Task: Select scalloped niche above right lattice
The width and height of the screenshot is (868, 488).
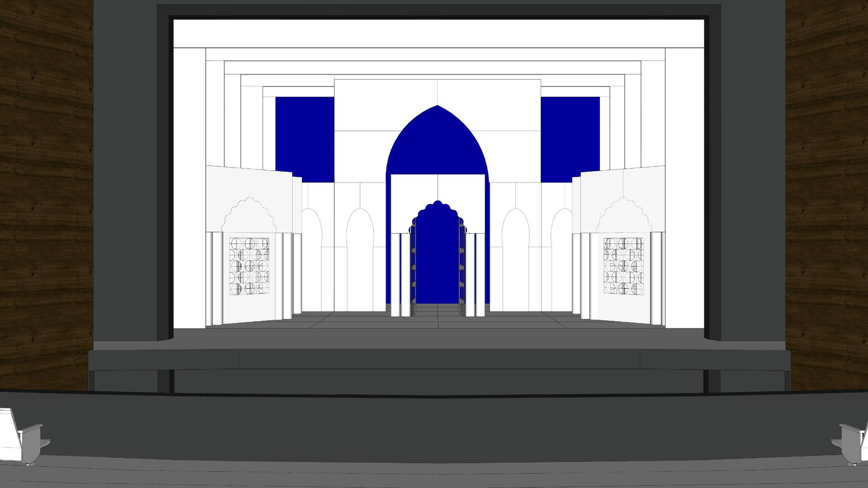Action: pyautogui.click(x=623, y=216)
